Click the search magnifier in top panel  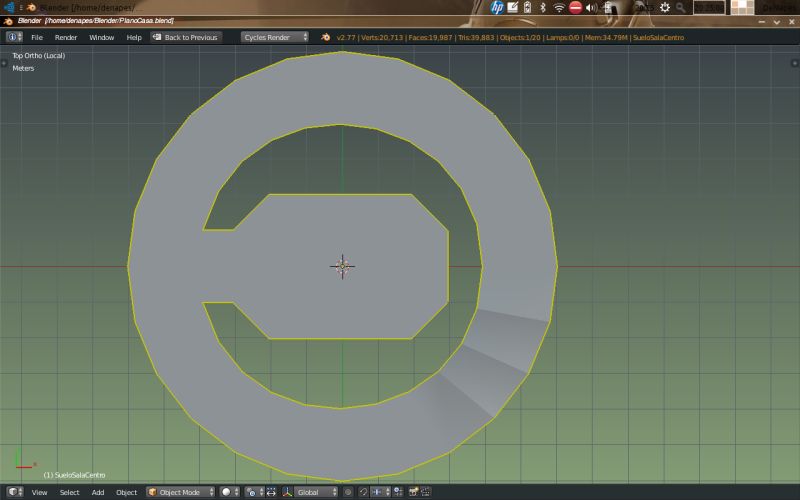(681, 7)
